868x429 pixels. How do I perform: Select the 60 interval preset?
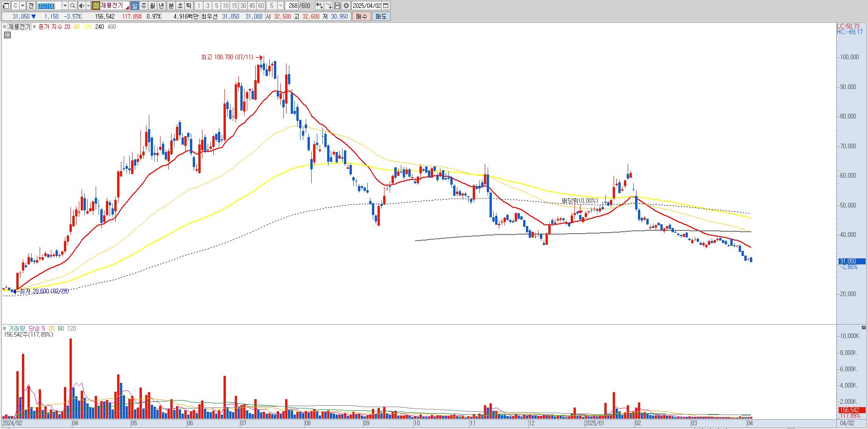click(x=261, y=6)
